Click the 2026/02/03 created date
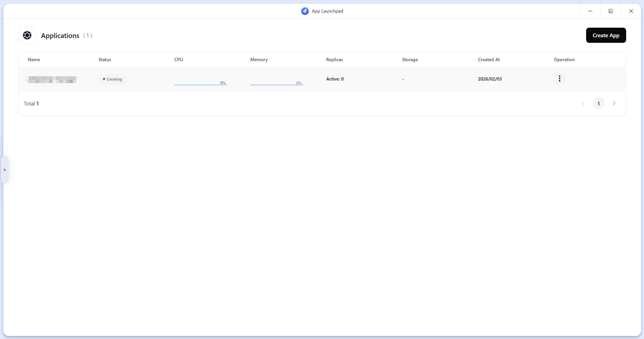This screenshot has width=644, height=339. pyautogui.click(x=489, y=79)
